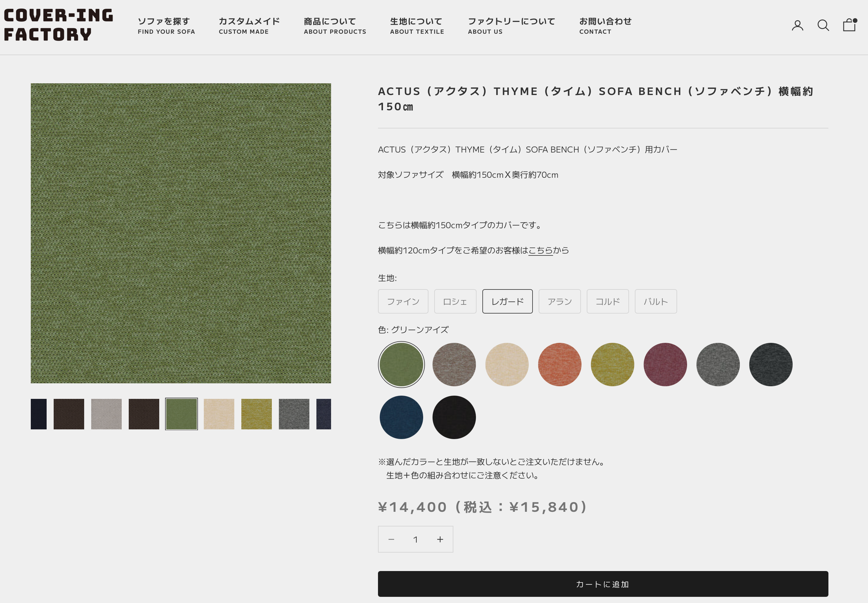
Task: Choose the バルト fabric option
Action: click(x=655, y=301)
